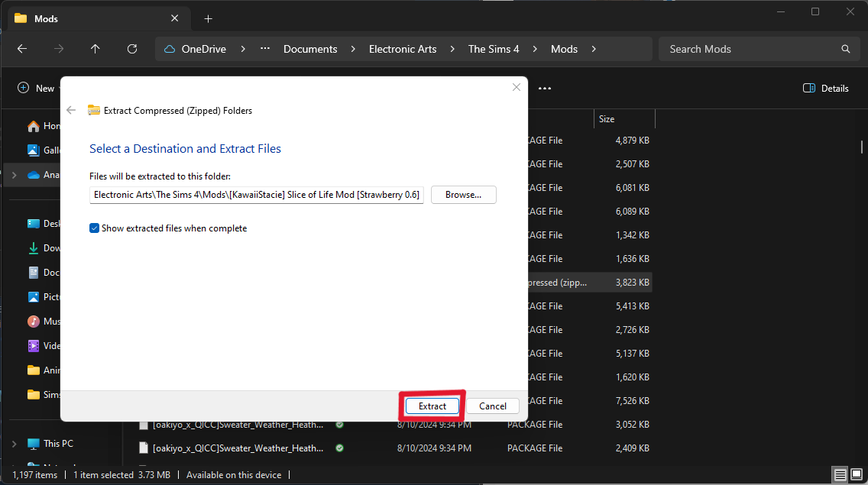Screen dimensions: 868x485
Task: Toggle the Details pane
Action: (826, 89)
